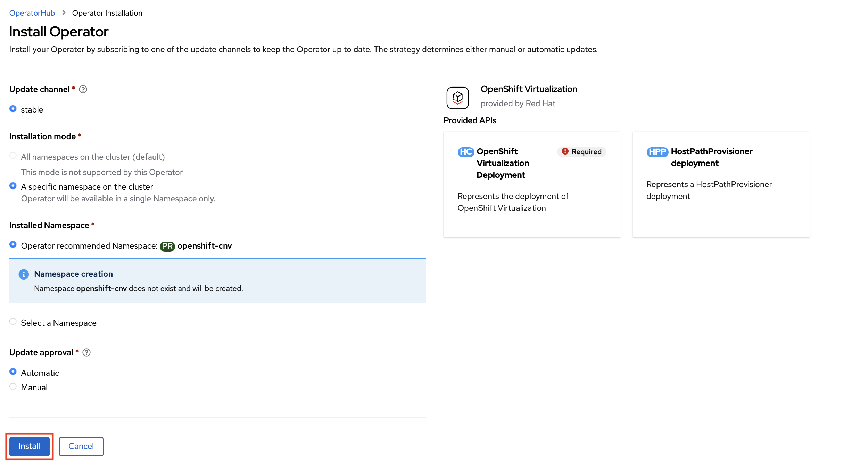Click the Update channel help icon
The height and width of the screenshot is (475, 868).
coord(83,89)
